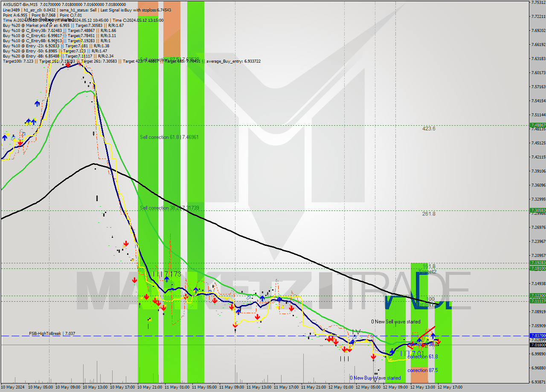Screen dimensions: 546x392
Task: Click the 0 New Buy Wave started text
Action: (375, 378)
